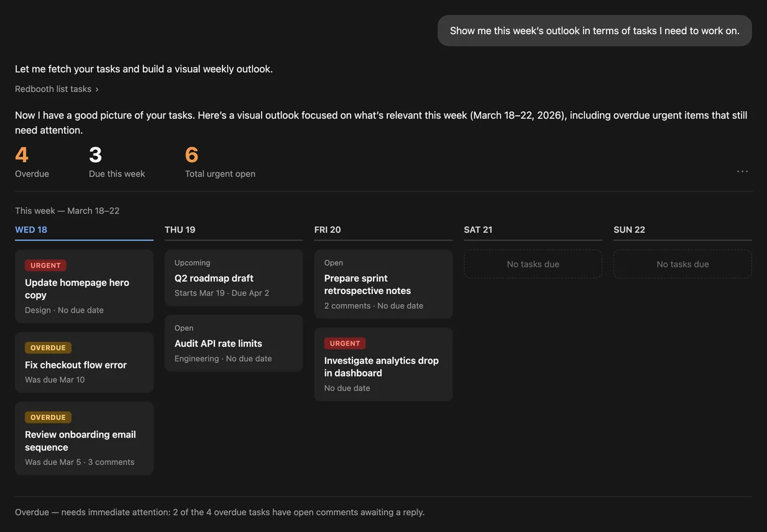Click 'Starts Mar 19 · Due Apr 2' text
Image resolution: width=767 pixels, height=532 pixels.
point(222,293)
